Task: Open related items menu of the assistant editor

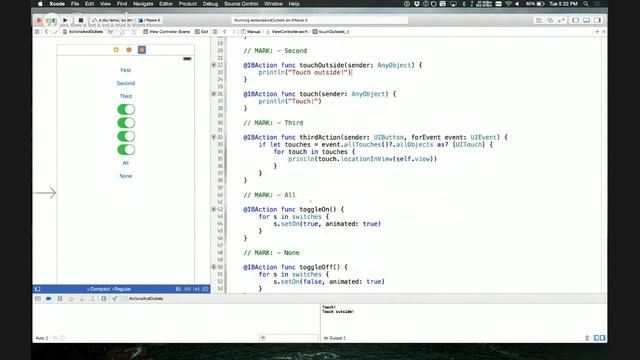Action: coord(215,31)
